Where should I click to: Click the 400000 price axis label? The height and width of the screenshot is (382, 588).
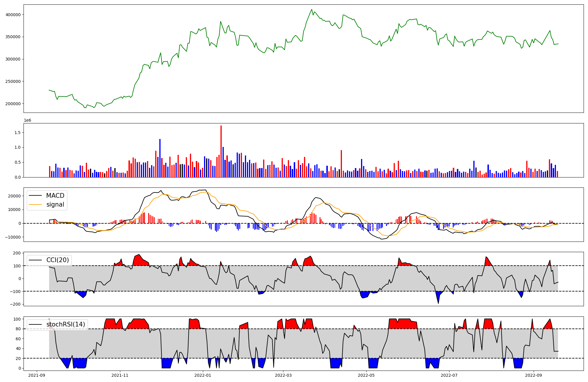click(x=13, y=15)
